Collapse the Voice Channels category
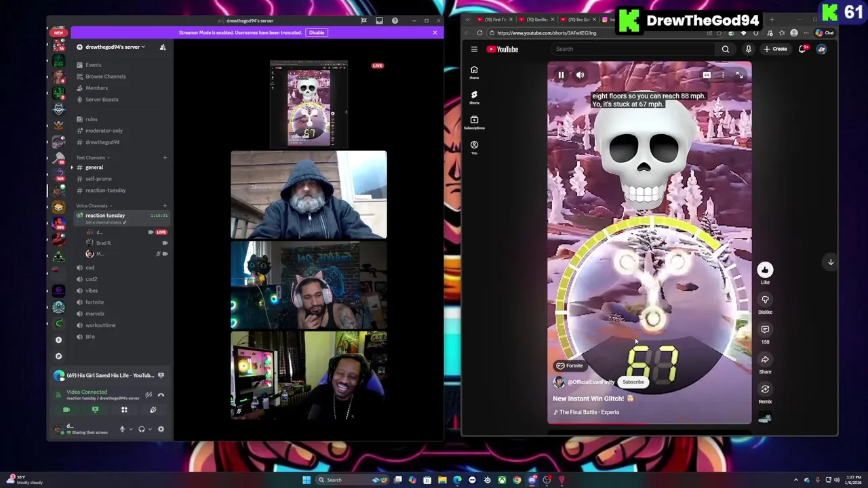Screen dimensions: 868x488 coord(94,206)
